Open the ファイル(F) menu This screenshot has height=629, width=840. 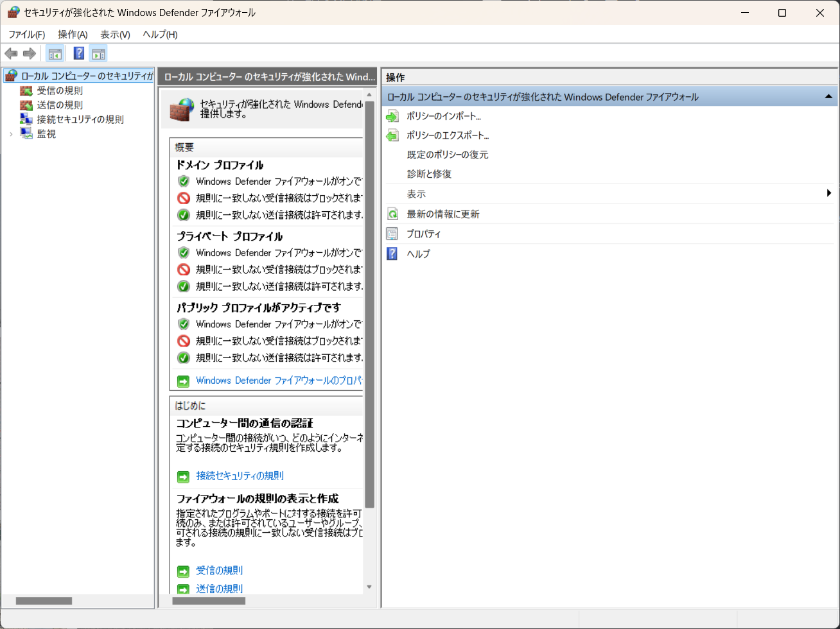point(26,34)
